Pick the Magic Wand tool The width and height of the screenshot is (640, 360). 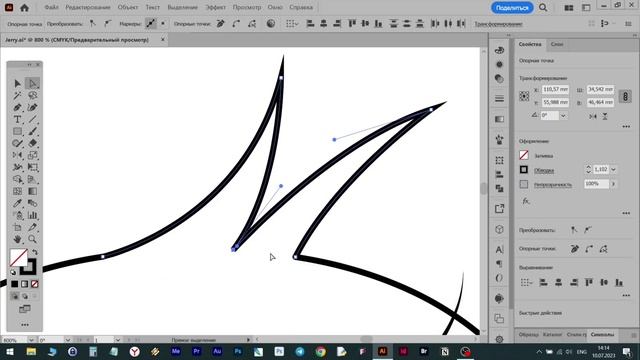point(17,96)
